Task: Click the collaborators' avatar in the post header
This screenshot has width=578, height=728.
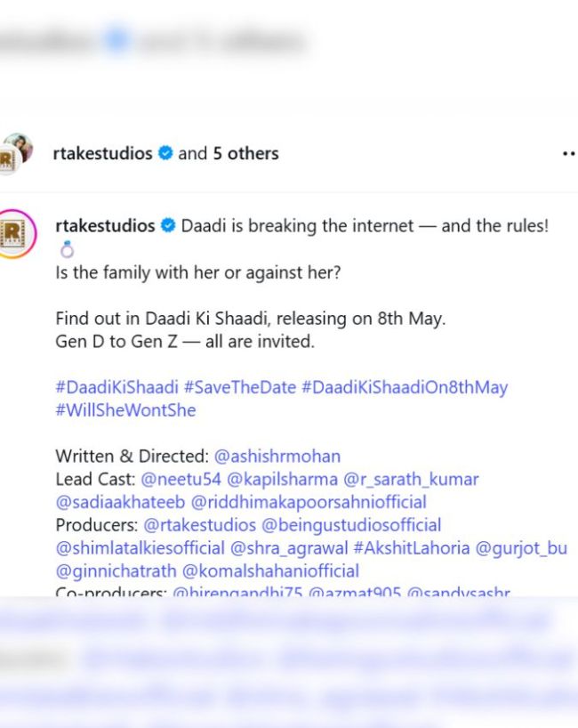Action: coord(18,153)
